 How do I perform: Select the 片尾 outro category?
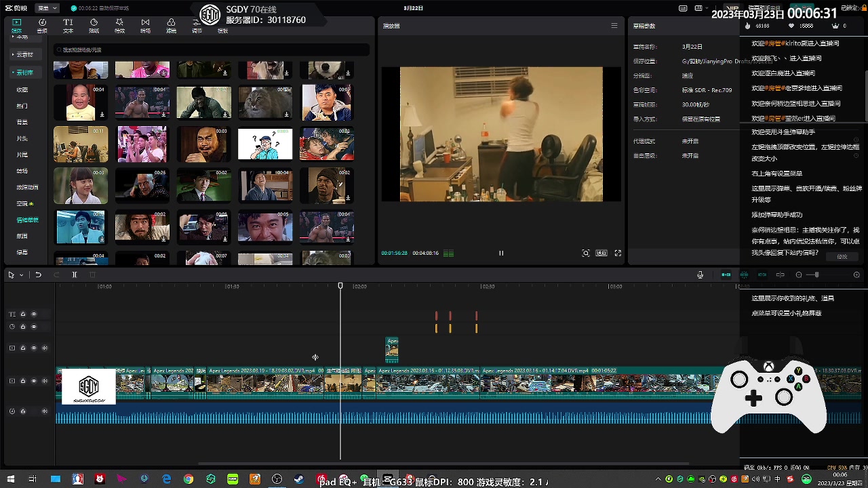(x=22, y=155)
